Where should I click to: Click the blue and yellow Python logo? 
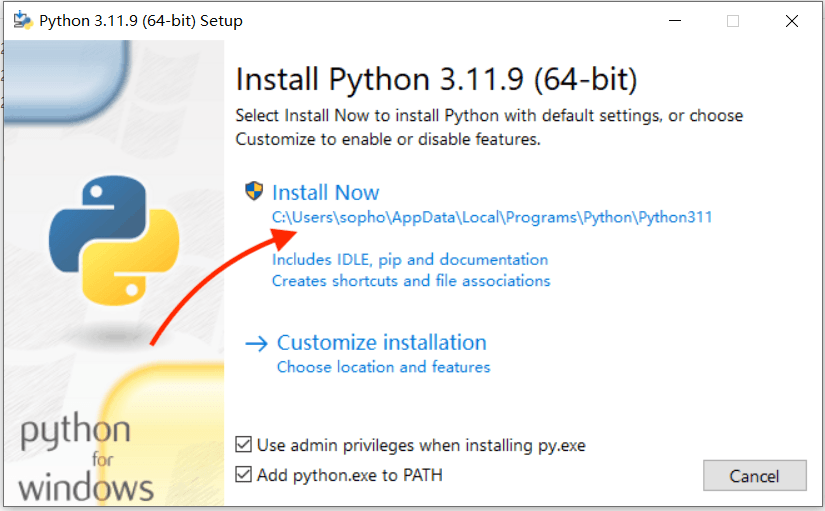coord(114,239)
